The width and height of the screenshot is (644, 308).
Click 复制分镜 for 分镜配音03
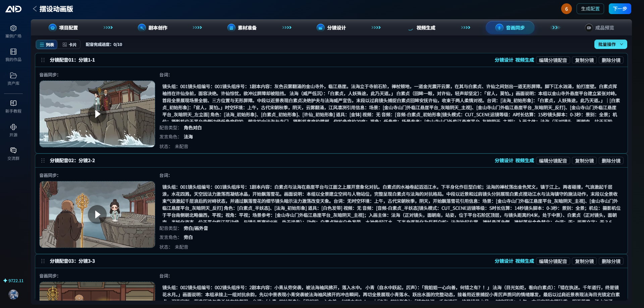tap(584, 261)
